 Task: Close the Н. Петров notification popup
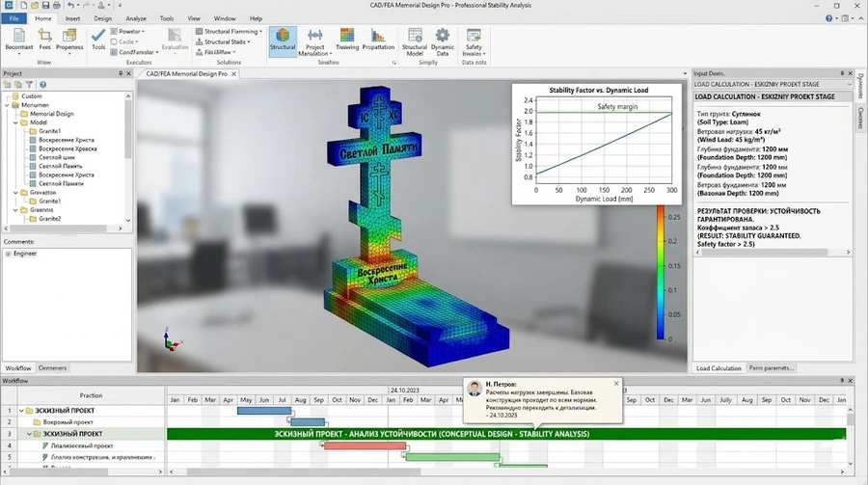[616, 383]
